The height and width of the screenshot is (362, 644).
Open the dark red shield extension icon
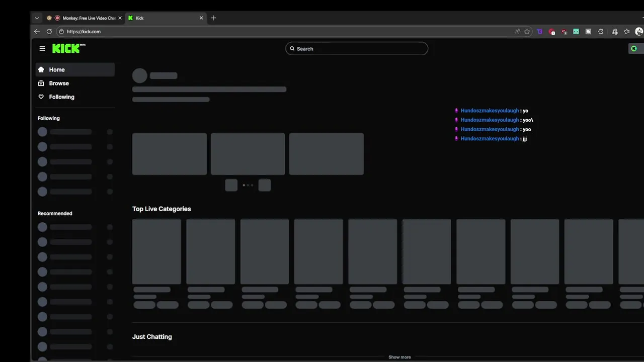(564, 31)
